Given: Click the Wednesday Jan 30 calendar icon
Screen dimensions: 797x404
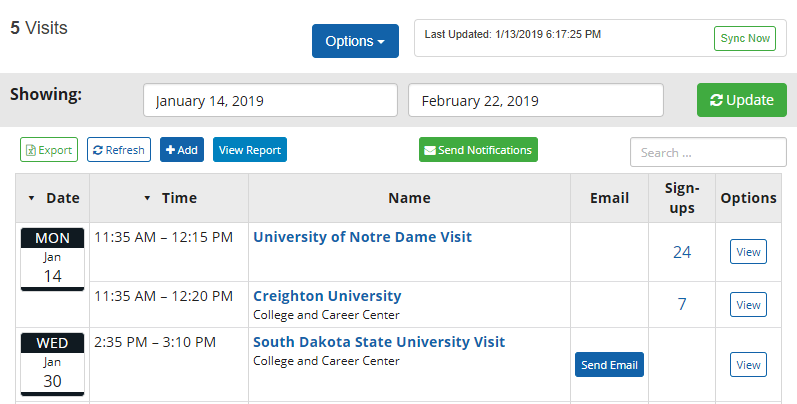Looking at the screenshot, I should [x=52, y=364].
